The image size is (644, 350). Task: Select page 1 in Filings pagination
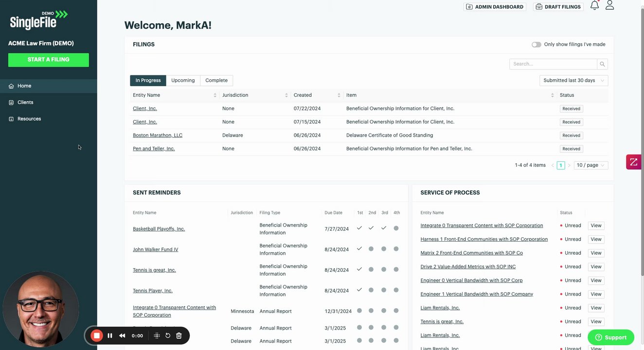[x=561, y=165]
